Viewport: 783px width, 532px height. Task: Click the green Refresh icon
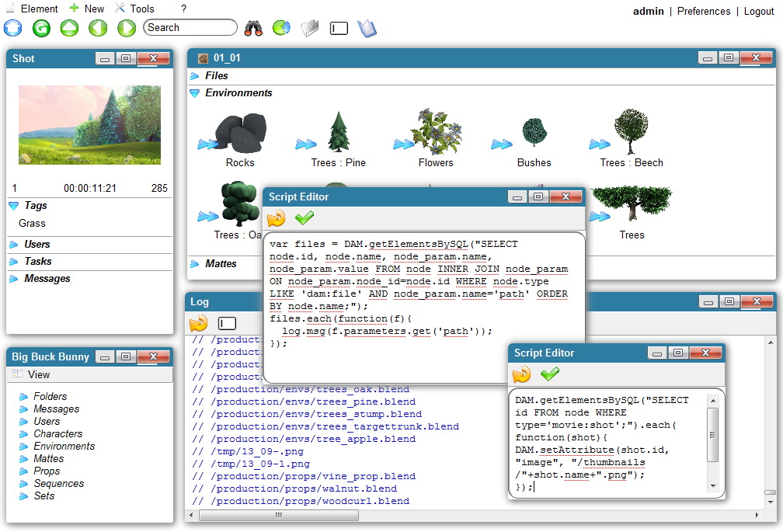point(41,28)
